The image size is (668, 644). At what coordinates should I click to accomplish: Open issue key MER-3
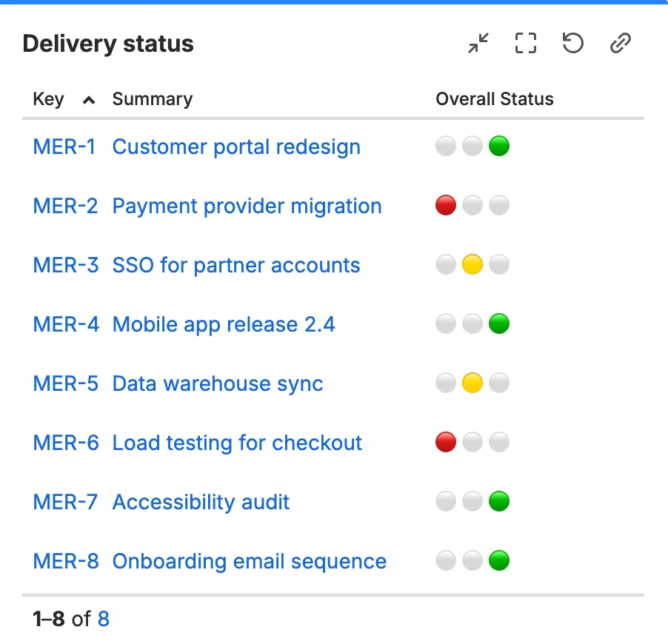coord(66,265)
